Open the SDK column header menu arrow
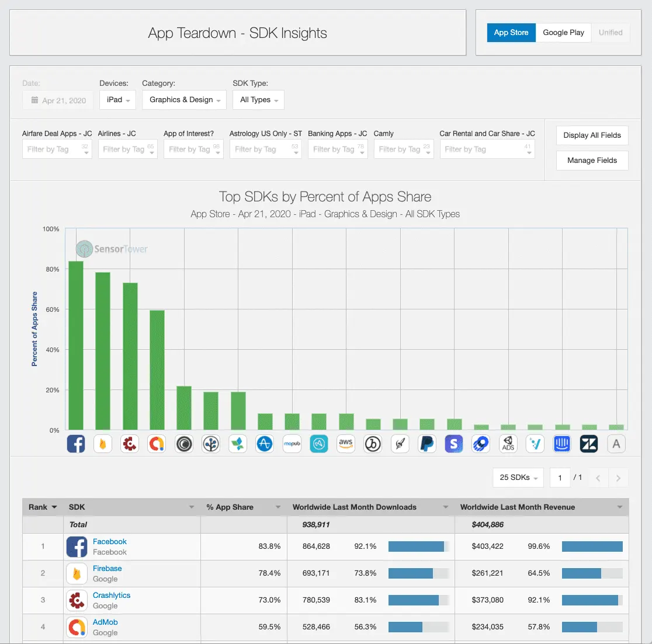 (192, 507)
